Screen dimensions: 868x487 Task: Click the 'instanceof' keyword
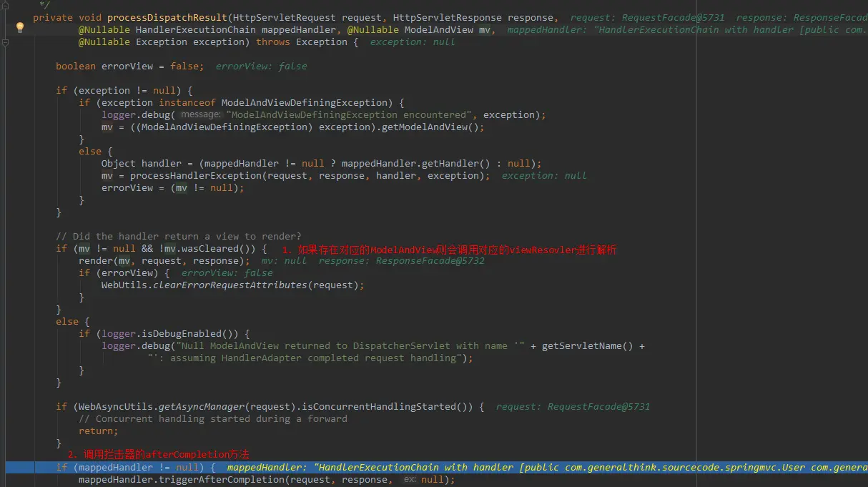click(187, 102)
